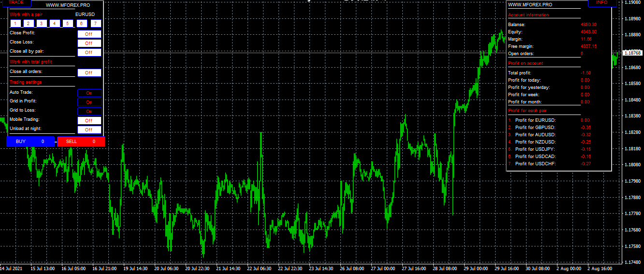Open the TRADE panel tab
644x274 pixels.
16,3
